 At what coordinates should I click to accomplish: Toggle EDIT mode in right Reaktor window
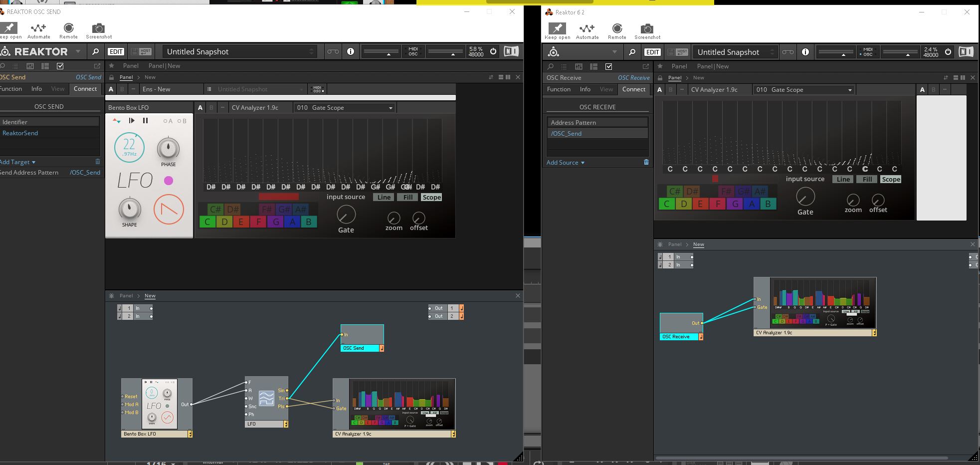pyautogui.click(x=653, y=52)
